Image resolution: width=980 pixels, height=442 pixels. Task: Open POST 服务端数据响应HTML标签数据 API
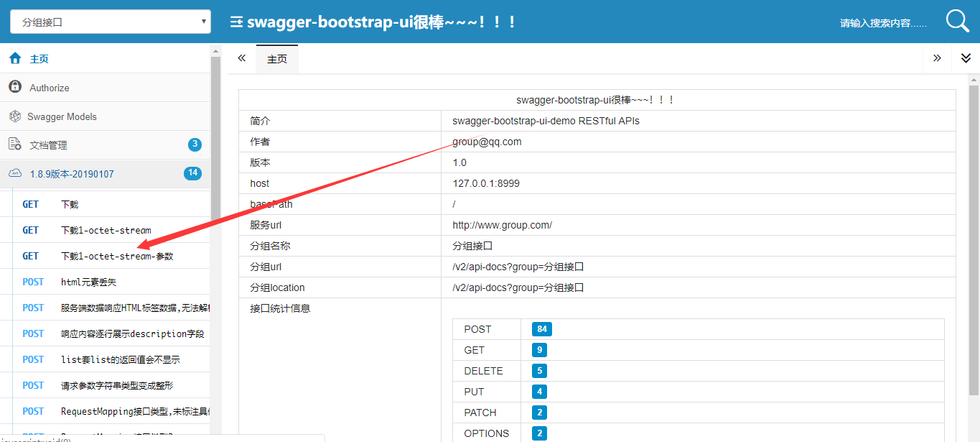[x=105, y=308]
